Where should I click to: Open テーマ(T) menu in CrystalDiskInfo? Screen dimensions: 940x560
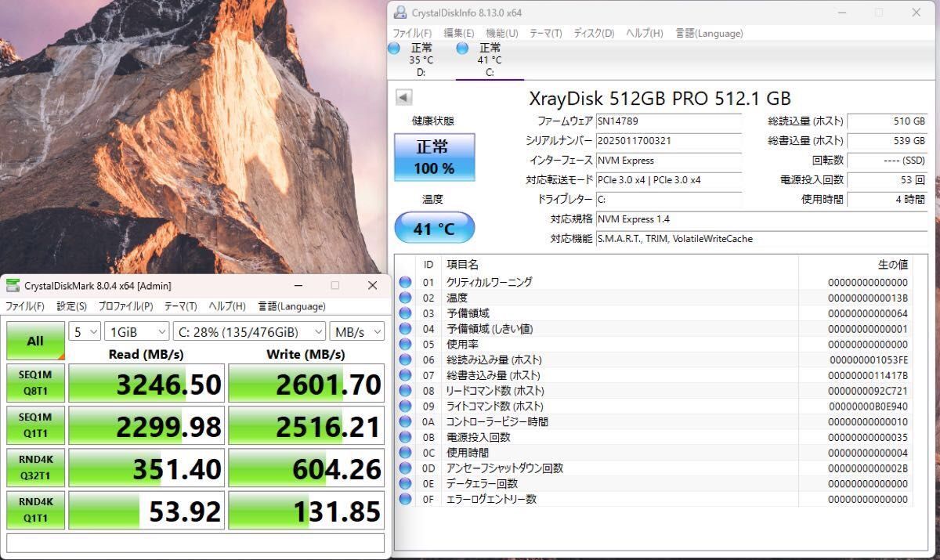[546, 33]
